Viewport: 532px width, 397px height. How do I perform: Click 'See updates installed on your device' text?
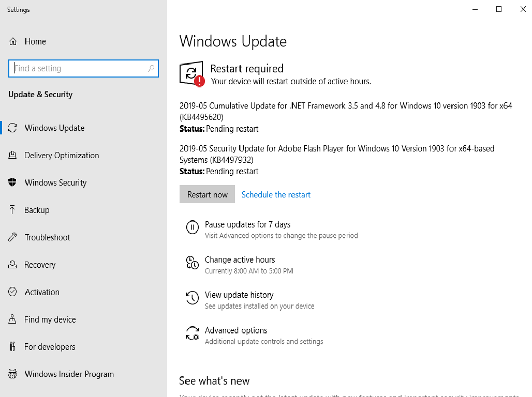coord(260,306)
